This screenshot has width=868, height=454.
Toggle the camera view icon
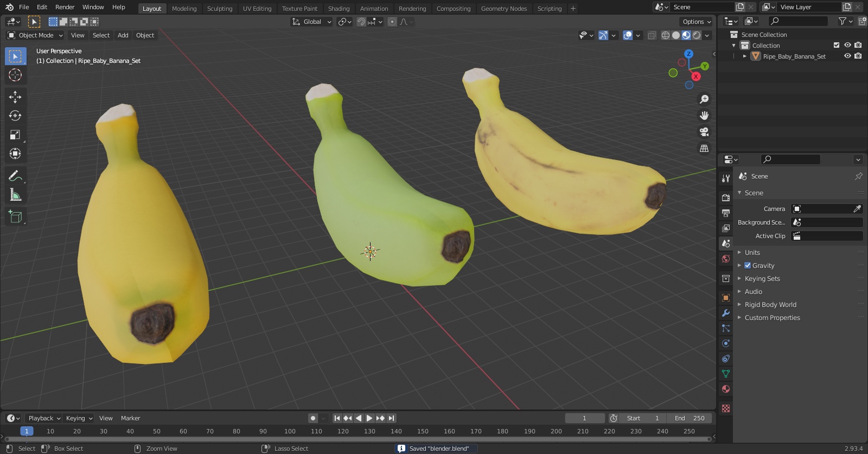[704, 132]
